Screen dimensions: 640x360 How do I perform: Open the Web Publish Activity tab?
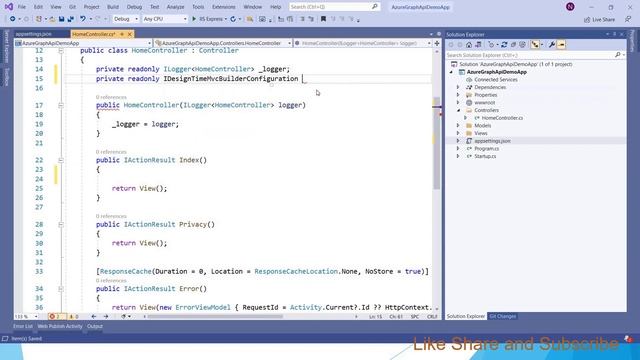60,326
